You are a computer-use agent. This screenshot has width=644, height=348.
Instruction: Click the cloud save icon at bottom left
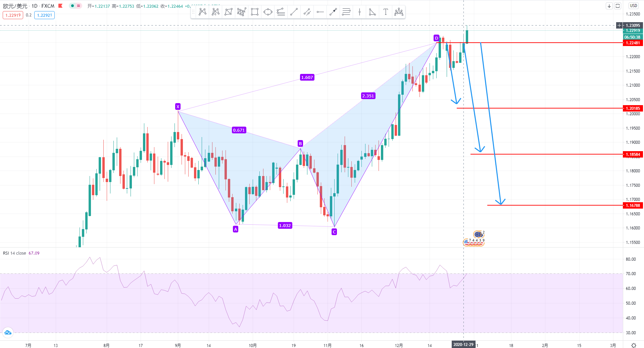[x=8, y=333]
